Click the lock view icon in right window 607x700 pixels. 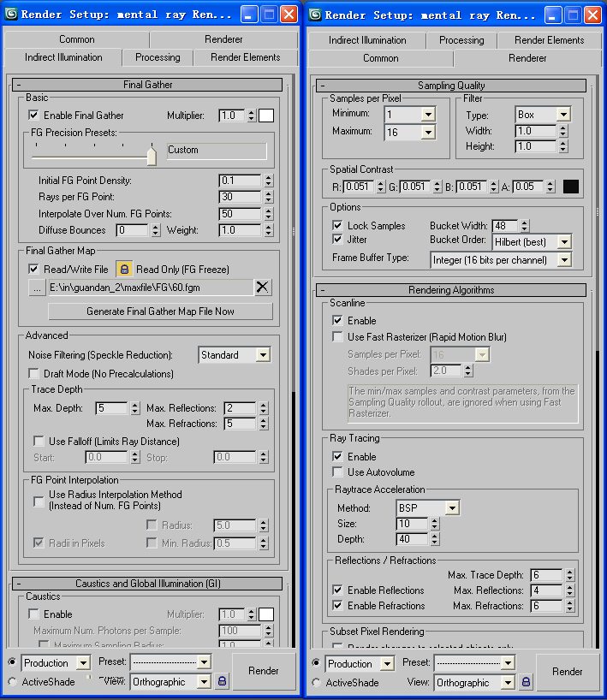[x=527, y=682]
